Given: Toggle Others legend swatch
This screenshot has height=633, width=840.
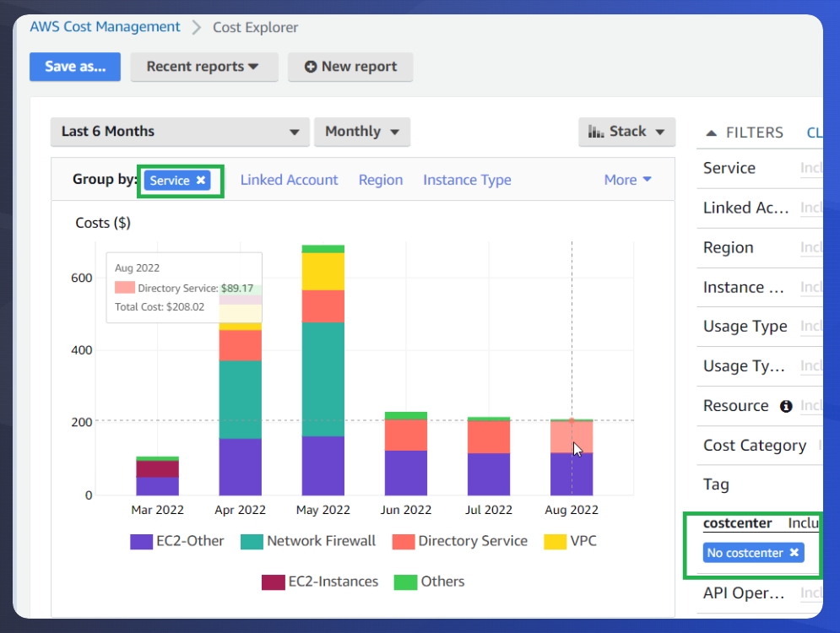Looking at the screenshot, I should [405, 582].
